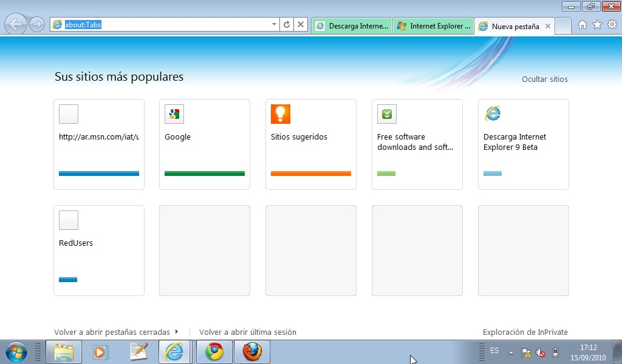The image size is (622, 364).
Task: Click the Google tile favicon
Action: (x=174, y=114)
